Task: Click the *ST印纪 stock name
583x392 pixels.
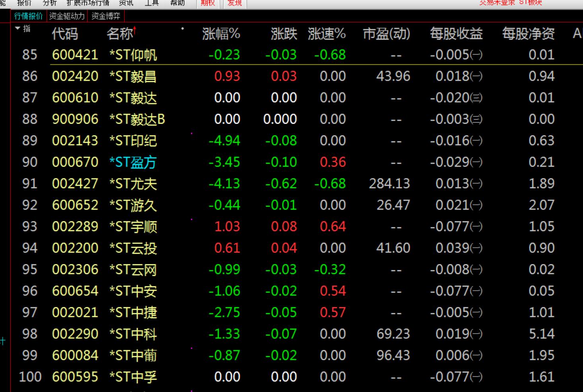Action: click(x=133, y=140)
